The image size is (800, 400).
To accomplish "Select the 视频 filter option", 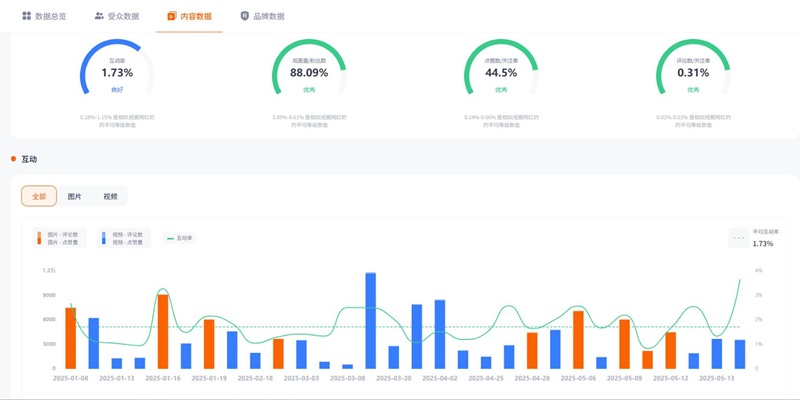I will [109, 196].
